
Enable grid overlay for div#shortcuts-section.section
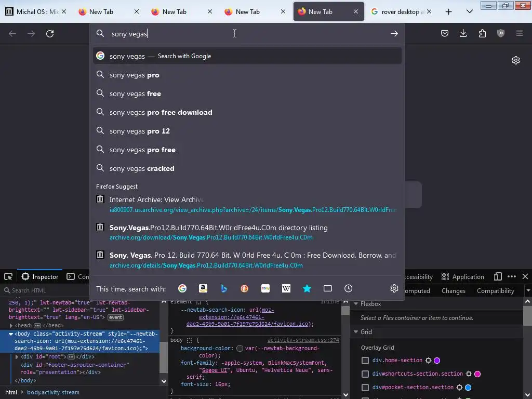pos(365,374)
